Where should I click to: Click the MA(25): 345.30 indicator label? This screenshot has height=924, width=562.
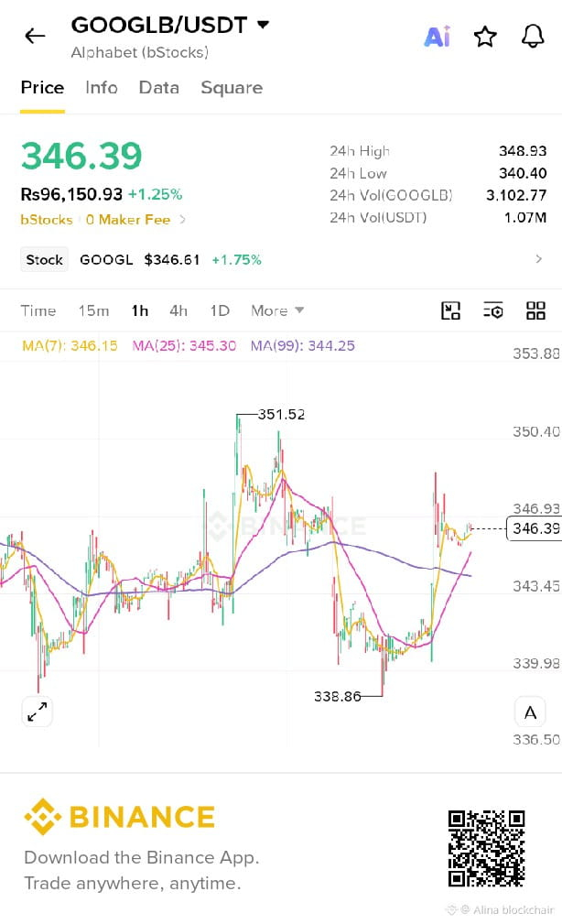pos(184,346)
